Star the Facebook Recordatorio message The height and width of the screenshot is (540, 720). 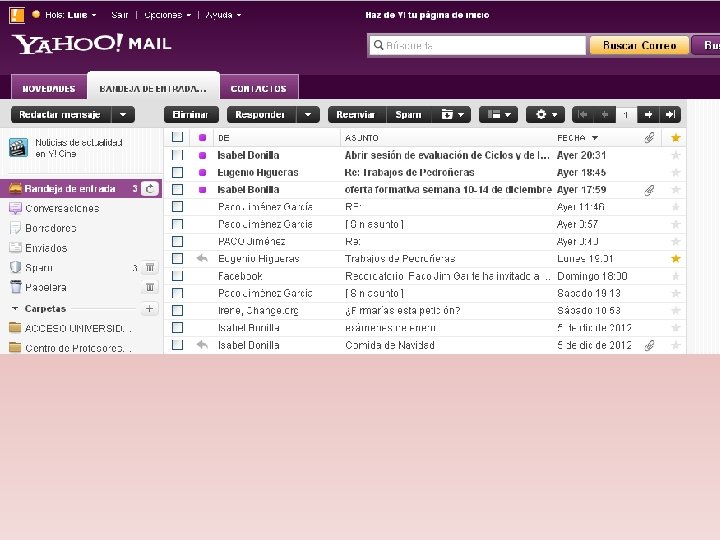coord(675,276)
